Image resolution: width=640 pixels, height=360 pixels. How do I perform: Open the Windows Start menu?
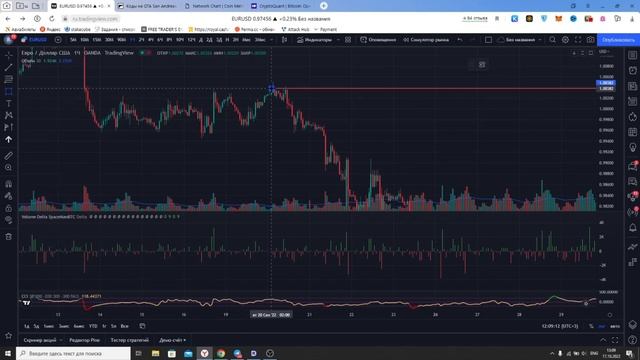click(8, 353)
